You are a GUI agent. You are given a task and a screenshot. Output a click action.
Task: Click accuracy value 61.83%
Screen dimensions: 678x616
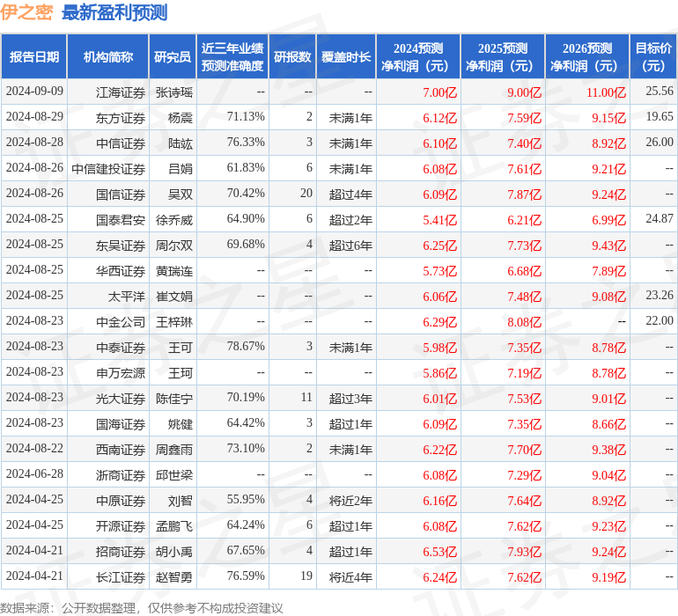(246, 168)
